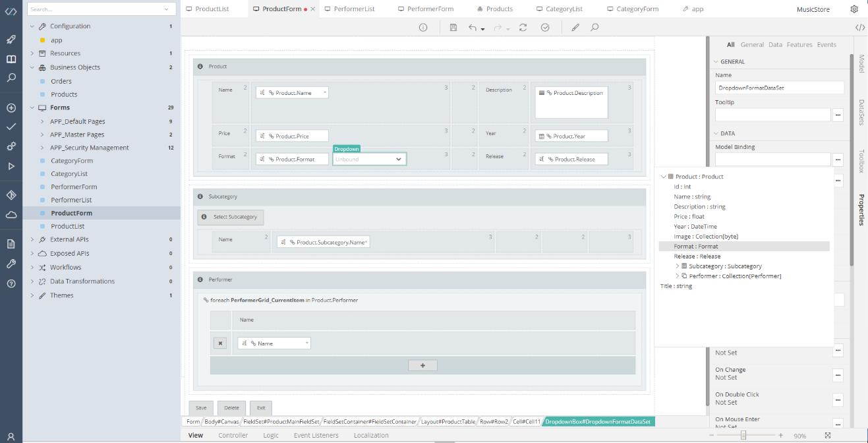
Task: Click the circled checkmark validate icon
Action: click(545, 28)
